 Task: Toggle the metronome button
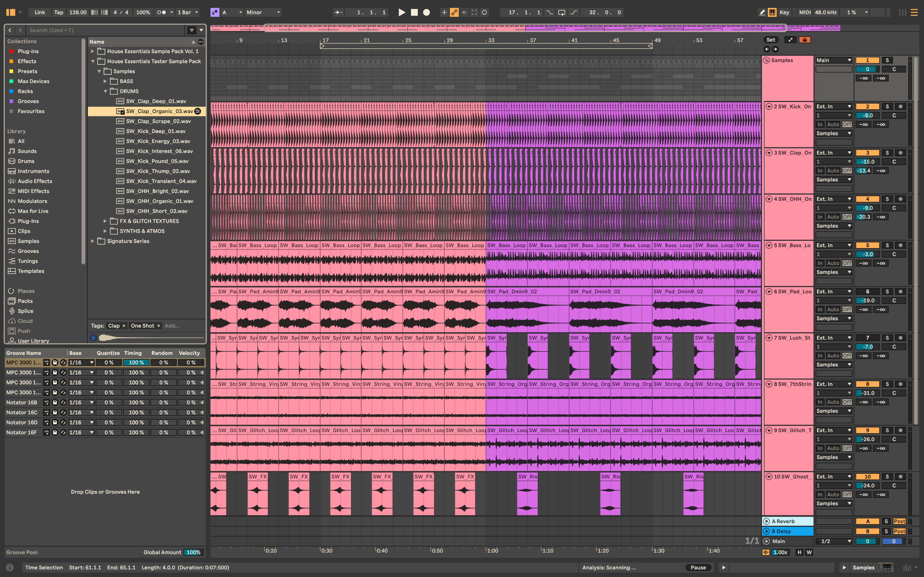pos(161,12)
